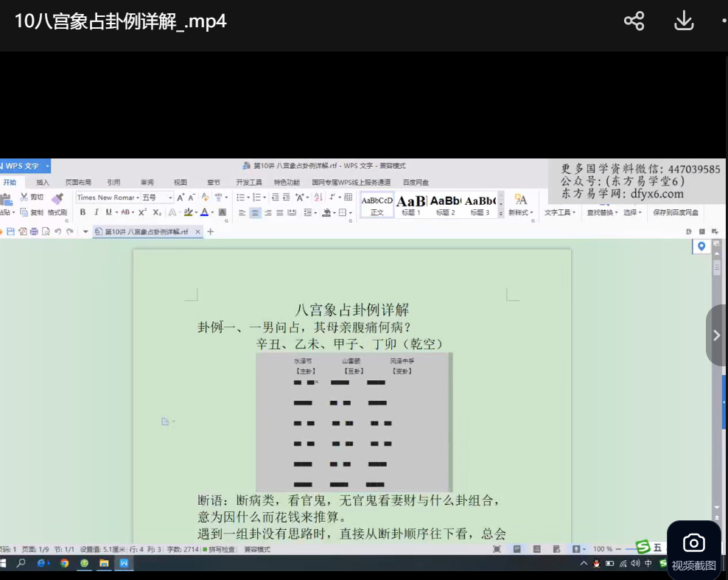Click the font color A swatch
728x580 pixels.
click(x=204, y=212)
